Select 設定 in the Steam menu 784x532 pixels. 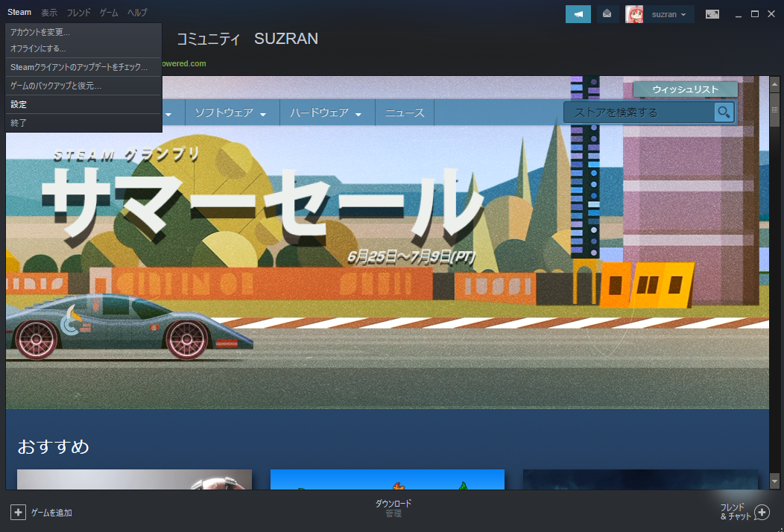(x=83, y=104)
